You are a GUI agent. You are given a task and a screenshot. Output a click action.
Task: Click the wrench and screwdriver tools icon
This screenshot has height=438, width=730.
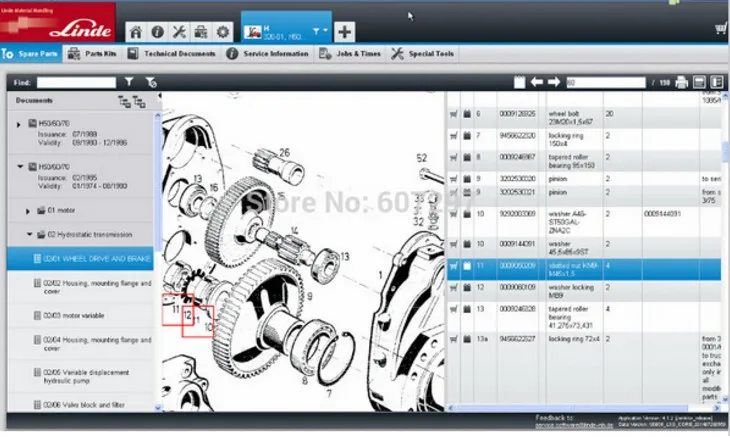[x=179, y=32]
